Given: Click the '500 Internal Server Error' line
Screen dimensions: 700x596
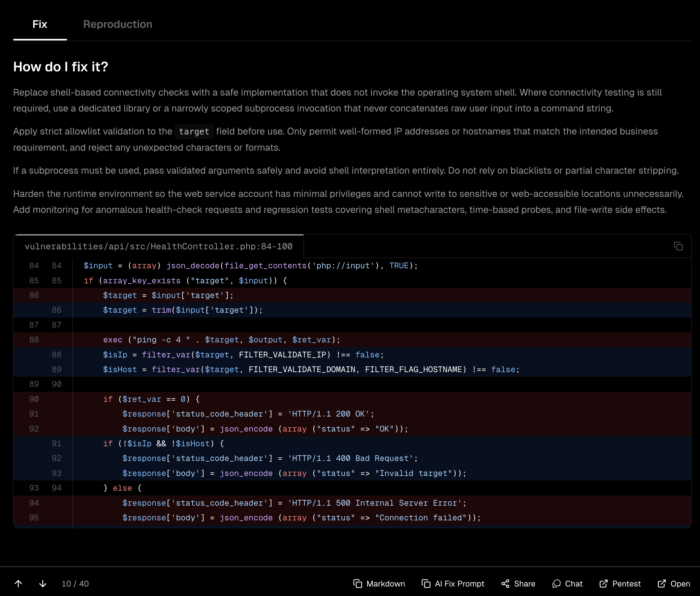Looking at the screenshot, I should pyautogui.click(x=352, y=503).
